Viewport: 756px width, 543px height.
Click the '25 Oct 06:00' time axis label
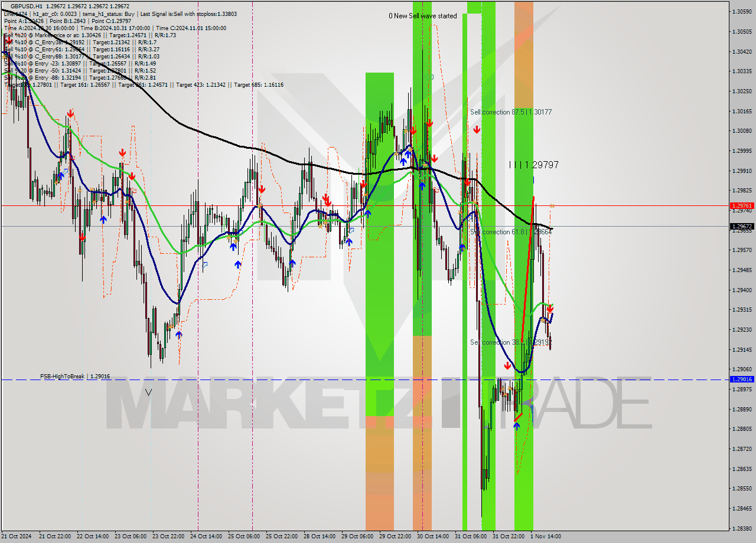(244, 537)
